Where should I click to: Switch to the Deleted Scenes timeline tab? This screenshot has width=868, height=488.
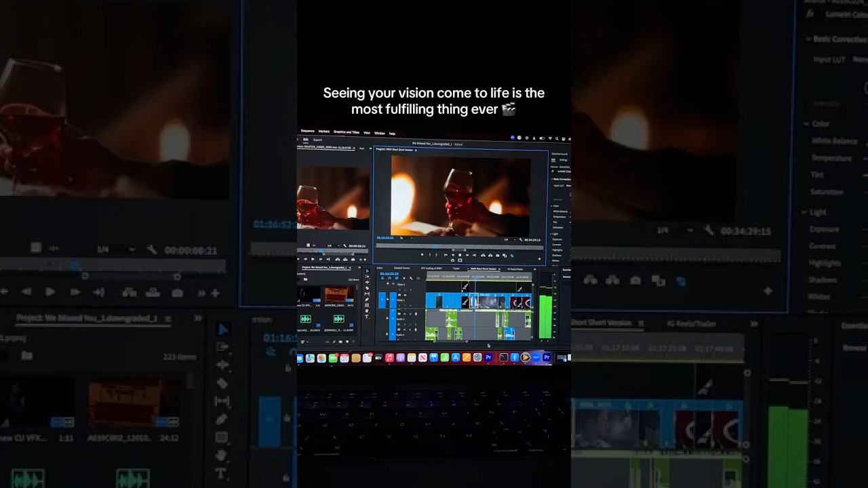coord(401,268)
